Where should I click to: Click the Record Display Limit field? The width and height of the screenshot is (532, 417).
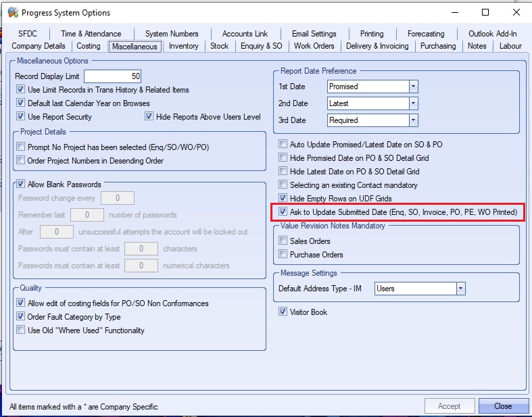(x=113, y=76)
